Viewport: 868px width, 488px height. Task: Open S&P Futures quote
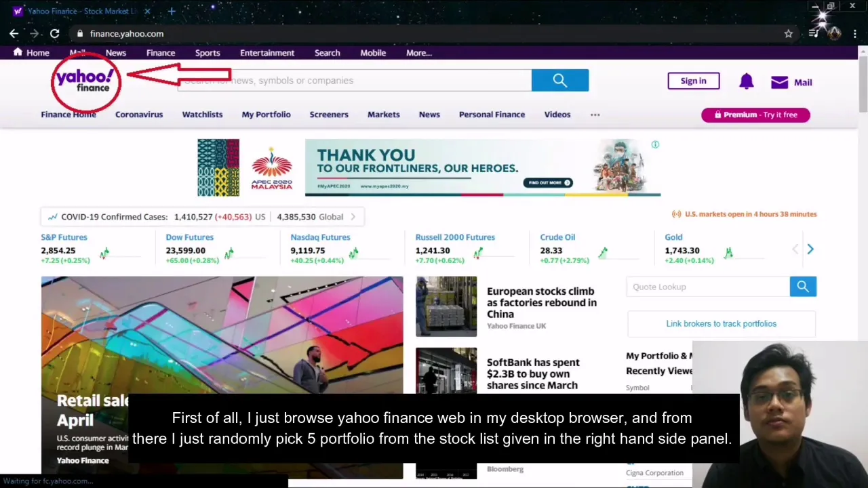tap(64, 237)
